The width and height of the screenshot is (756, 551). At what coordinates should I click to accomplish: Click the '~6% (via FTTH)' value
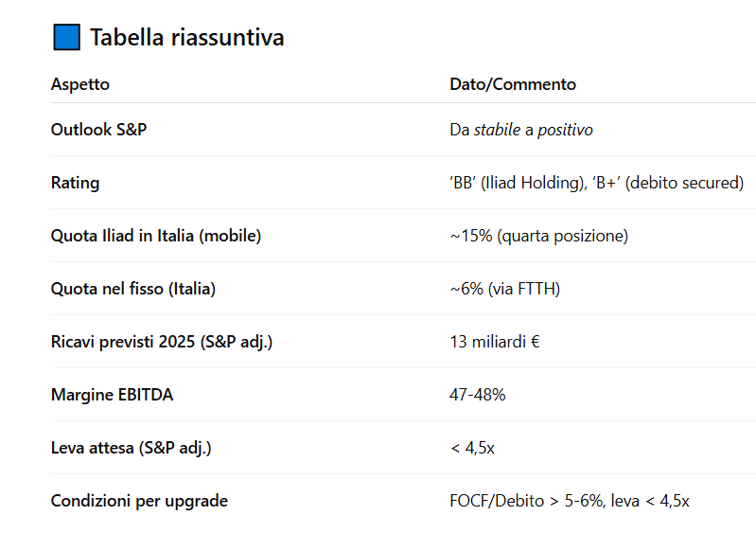point(505,289)
